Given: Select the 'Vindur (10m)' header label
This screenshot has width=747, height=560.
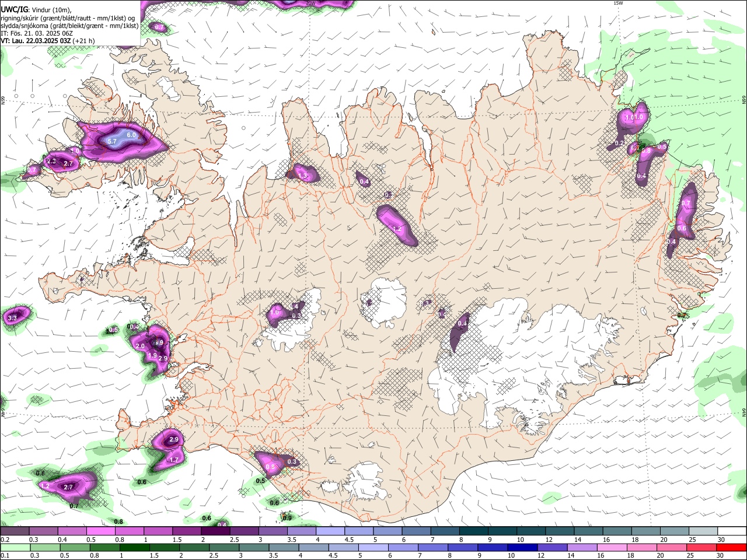Looking at the screenshot, I should click(51, 10).
